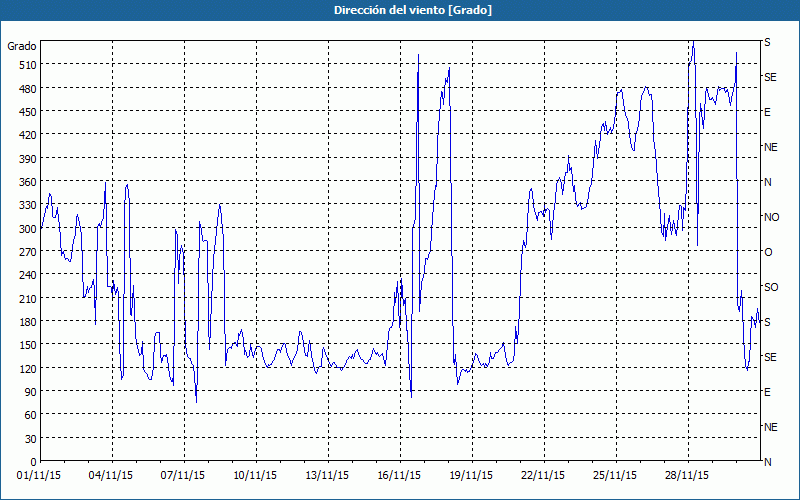Click the 270 degree axis label
Viewport: 800px width, 500px height.
tap(27, 252)
